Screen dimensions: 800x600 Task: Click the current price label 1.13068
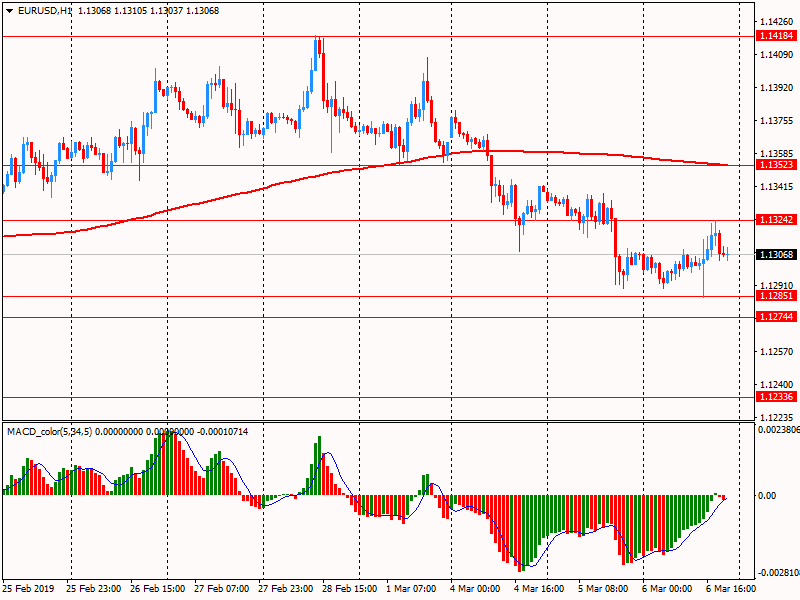pos(776,255)
